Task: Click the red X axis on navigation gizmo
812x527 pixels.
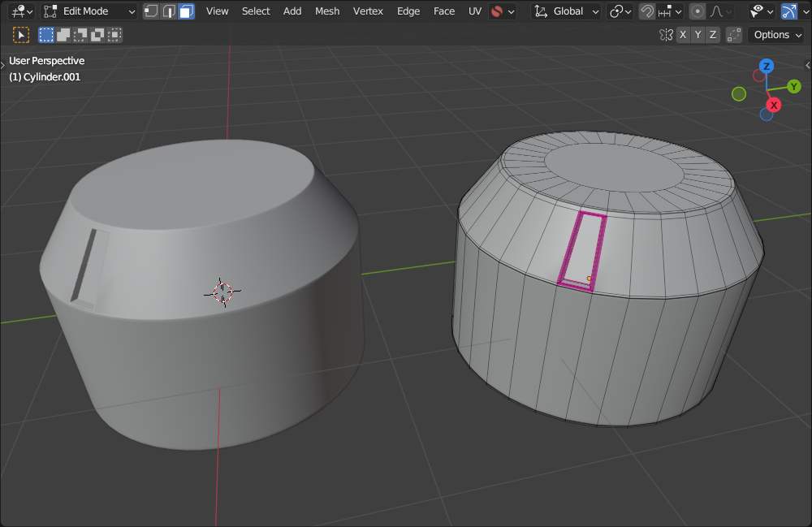Action: click(774, 105)
